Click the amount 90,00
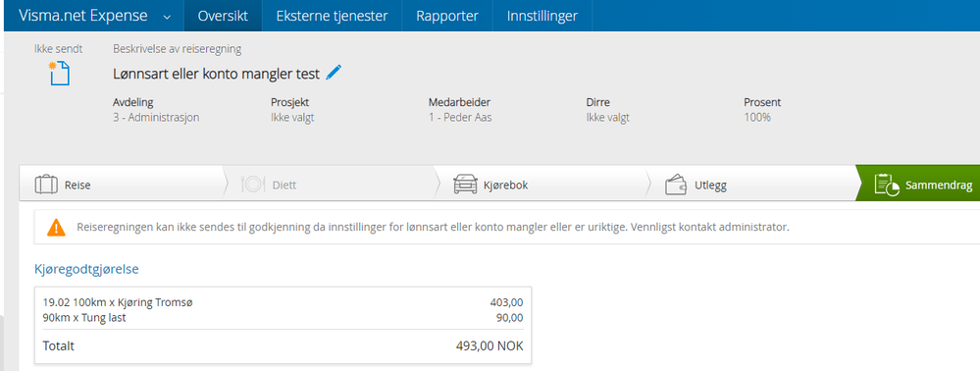Viewport: 980px width, 371px height. point(510,318)
